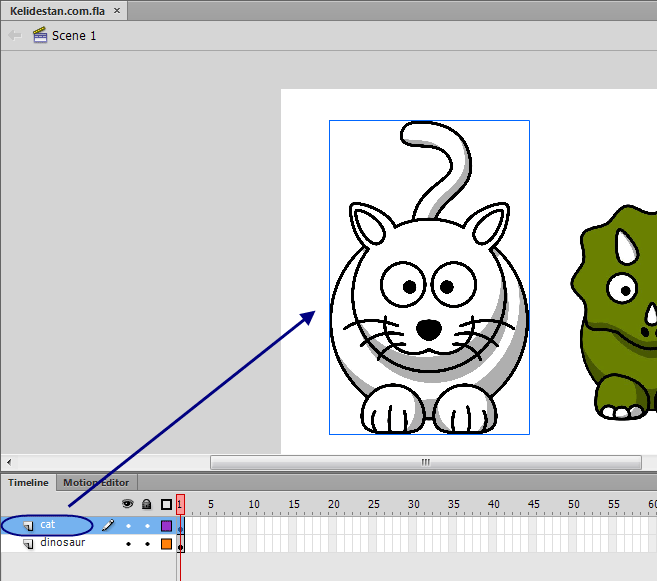
Task: Click the purple outline swatch of cat layer
Action: [x=166, y=525]
